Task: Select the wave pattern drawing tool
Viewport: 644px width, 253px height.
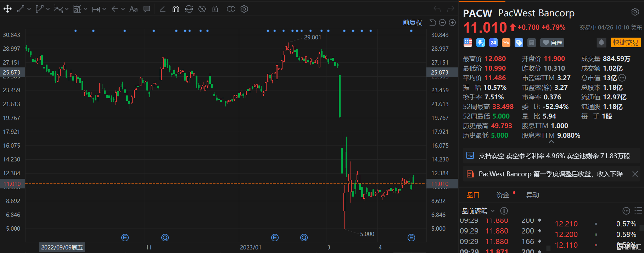Action: (58, 9)
